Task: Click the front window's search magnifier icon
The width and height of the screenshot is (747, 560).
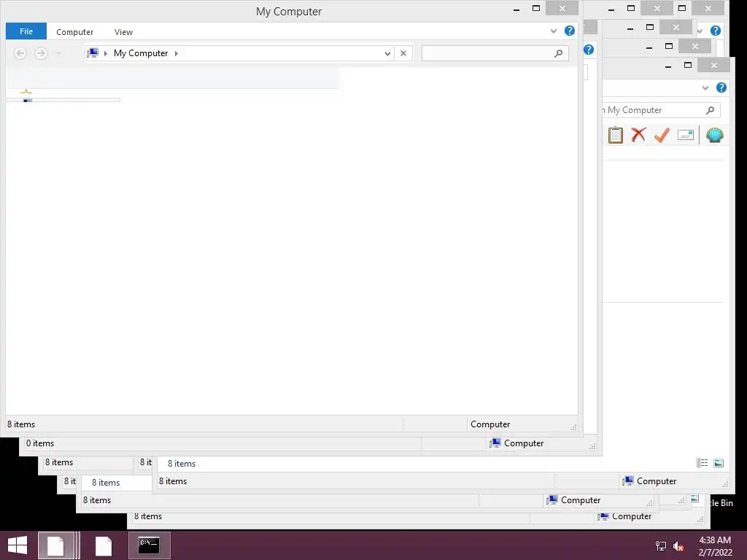Action: (x=558, y=53)
